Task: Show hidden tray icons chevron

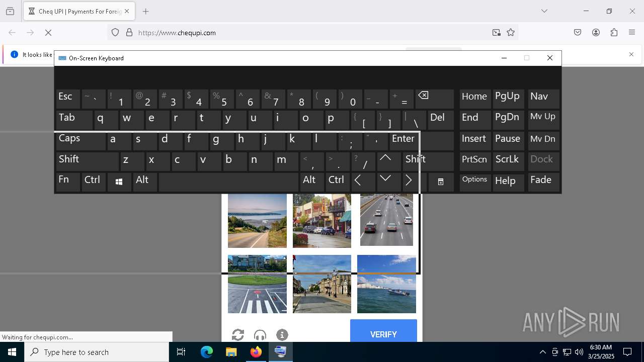Action: pyautogui.click(x=542, y=352)
